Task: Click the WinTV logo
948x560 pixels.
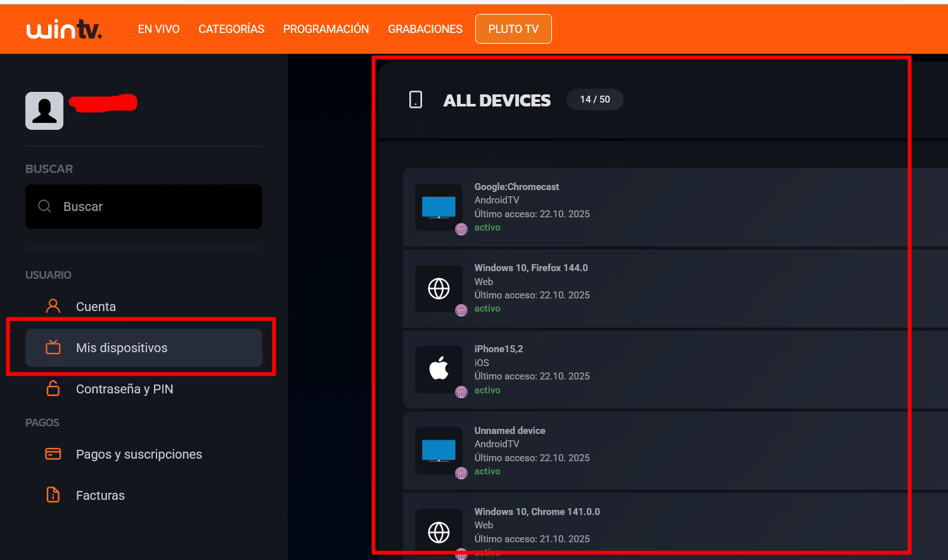Action: tap(64, 29)
